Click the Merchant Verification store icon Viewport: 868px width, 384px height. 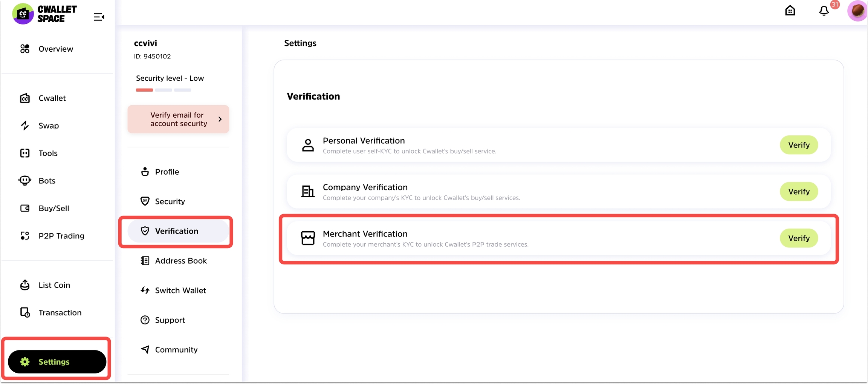tap(308, 238)
